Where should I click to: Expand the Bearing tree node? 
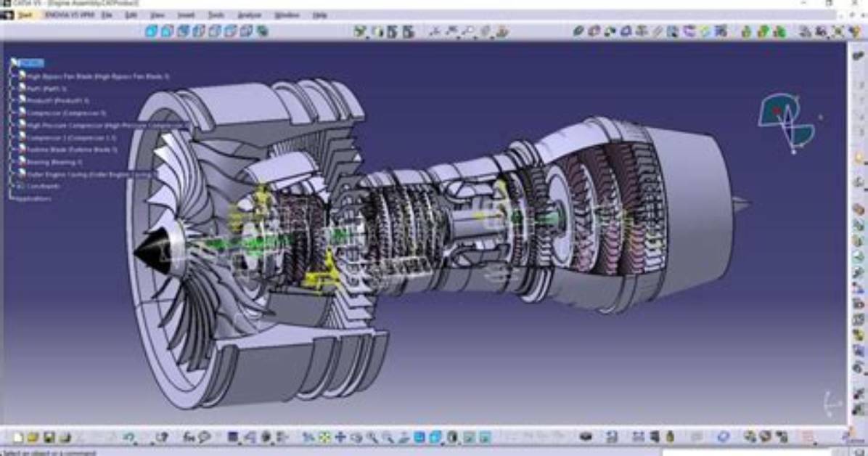click(13, 163)
